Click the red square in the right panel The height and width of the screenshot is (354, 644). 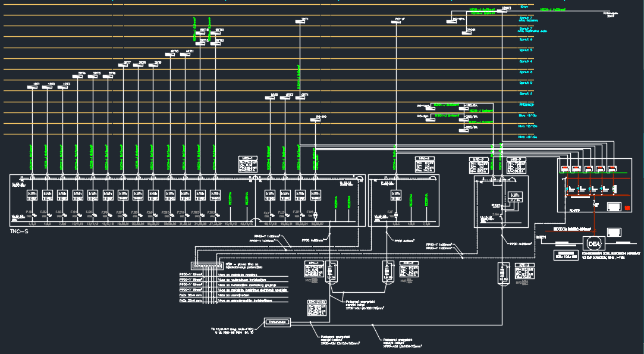point(626,207)
